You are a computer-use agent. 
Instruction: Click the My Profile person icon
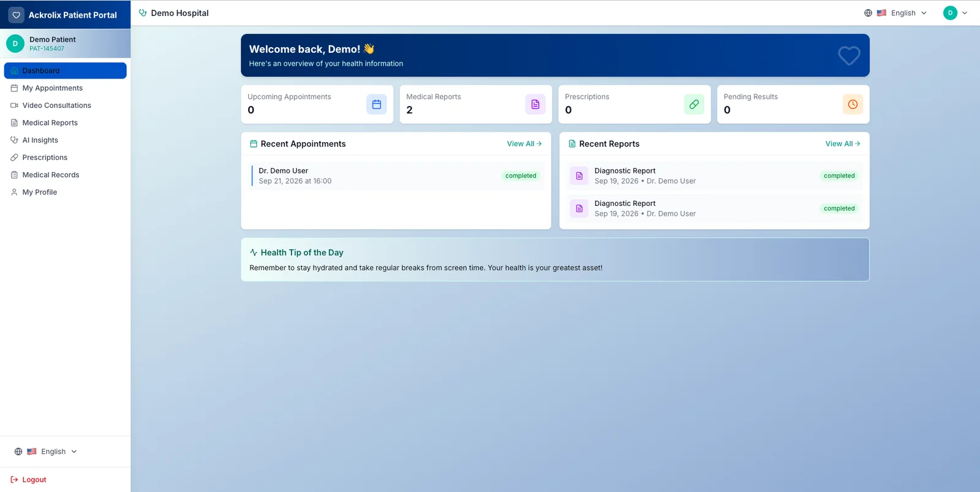[x=14, y=192]
